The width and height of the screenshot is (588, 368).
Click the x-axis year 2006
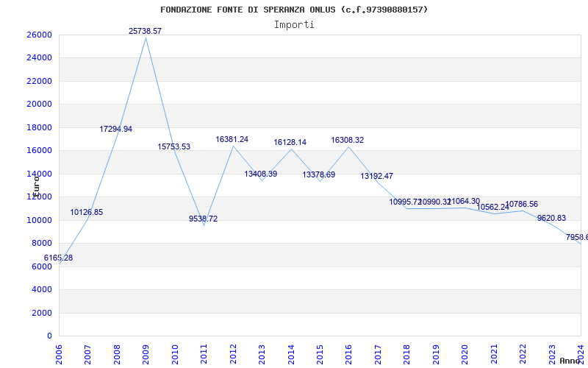click(x=59, y=355)
